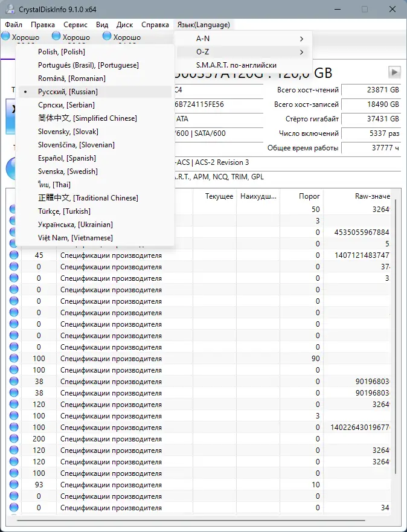Choose Español, [Spanish] language
The height and width of the screenshot is (532, 407).
pyautogui.click(x=66, y=158)
